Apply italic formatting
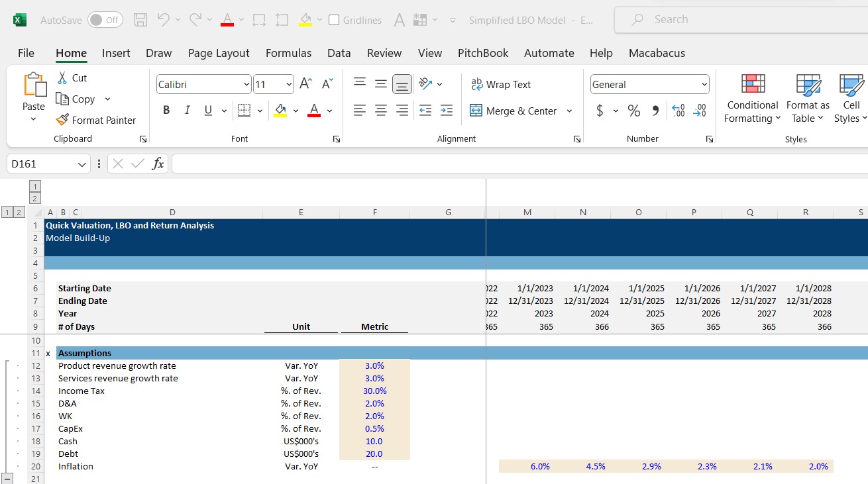Screen dimensions: 868x484 click(x=186, y=110)
